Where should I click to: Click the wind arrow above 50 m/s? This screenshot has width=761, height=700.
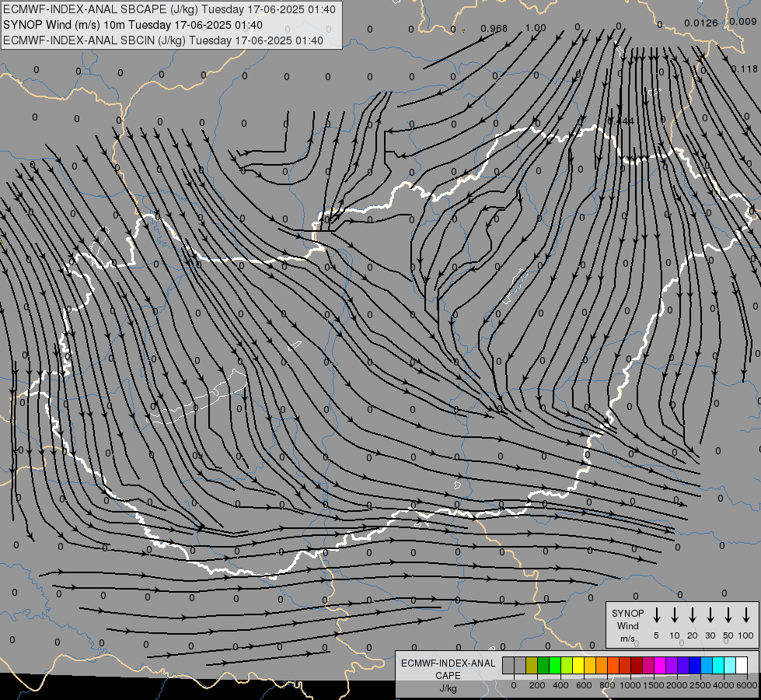coord(728,615)
